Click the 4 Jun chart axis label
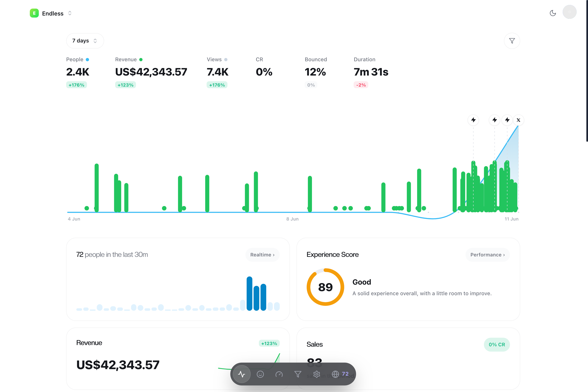The width and height of the screenshot is (588, 392). pyautogui.click(x=74, y=219)
